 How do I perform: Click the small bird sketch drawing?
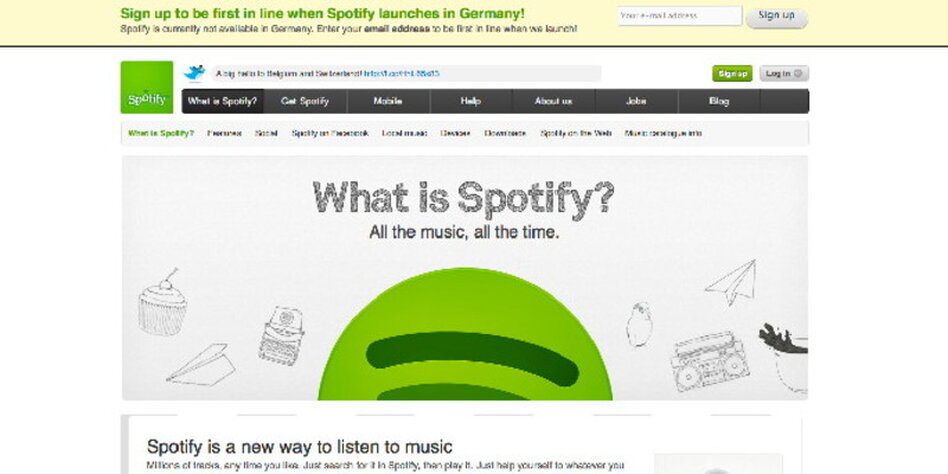639,325
